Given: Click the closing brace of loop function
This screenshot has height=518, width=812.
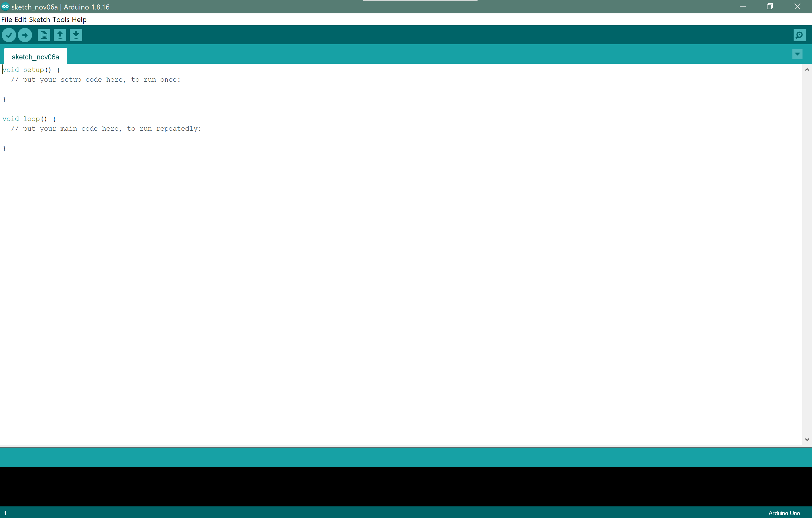Looking at the screenshot, I should pyautogui.click(x=4, y=148).
